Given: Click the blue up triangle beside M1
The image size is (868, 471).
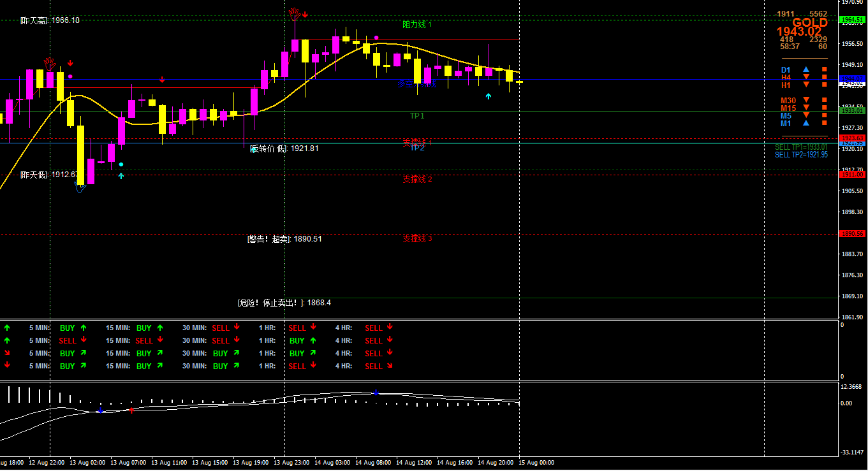Looking at the screenshot, I should [806, 123].
